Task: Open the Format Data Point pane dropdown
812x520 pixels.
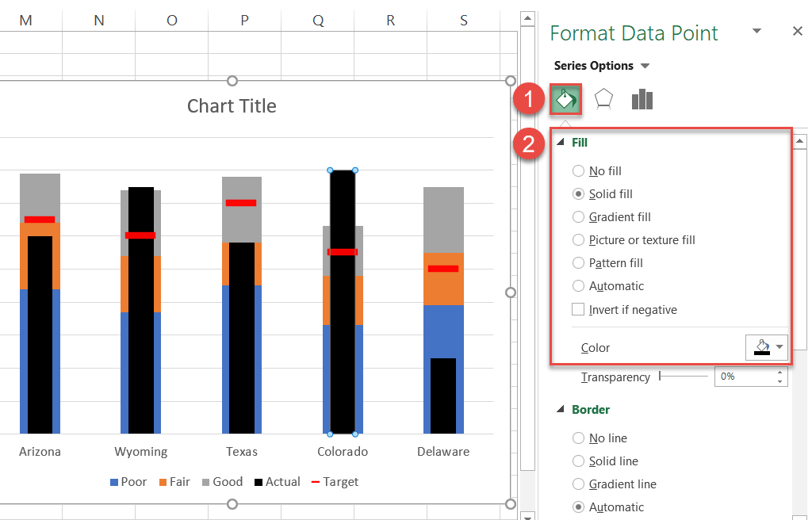Action: (x=756, y=30)
